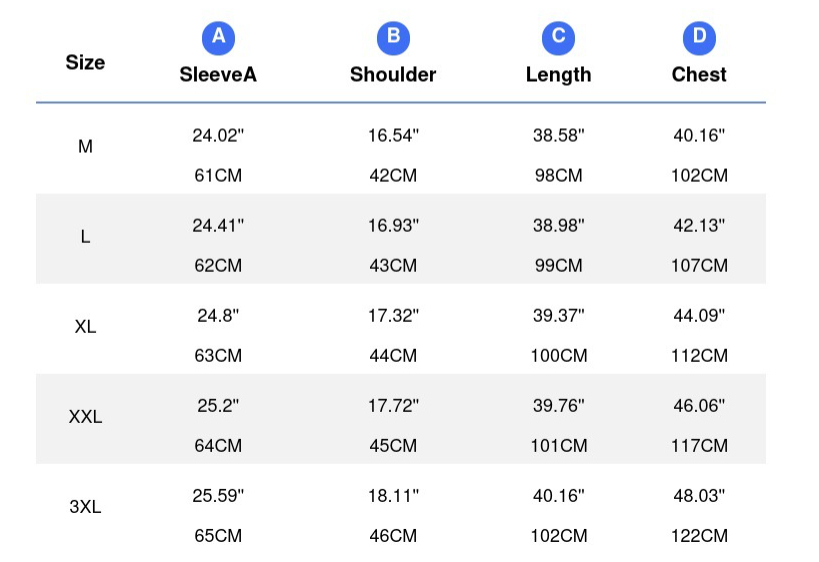Image resolution: width=819 pixels, height=562 pixels.
Task: Select the M size row label
Action: [85, 147]
